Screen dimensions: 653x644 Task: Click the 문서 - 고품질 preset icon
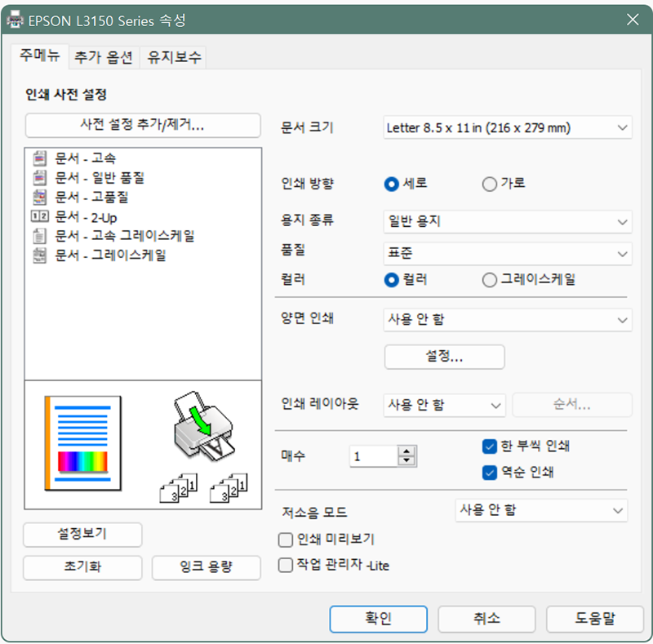click(39, 197)
